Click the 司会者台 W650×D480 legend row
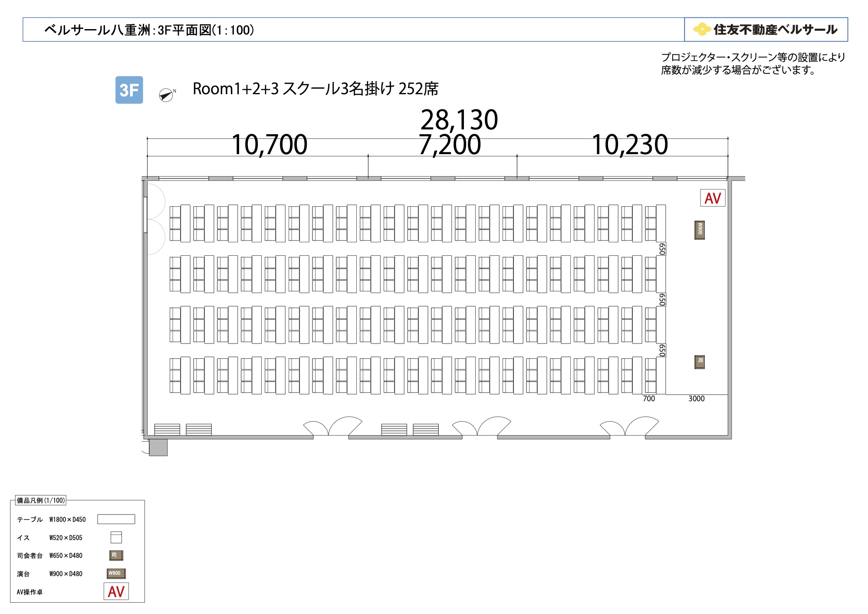This screenshot has height=614, width=868. [x=70, y=555]
